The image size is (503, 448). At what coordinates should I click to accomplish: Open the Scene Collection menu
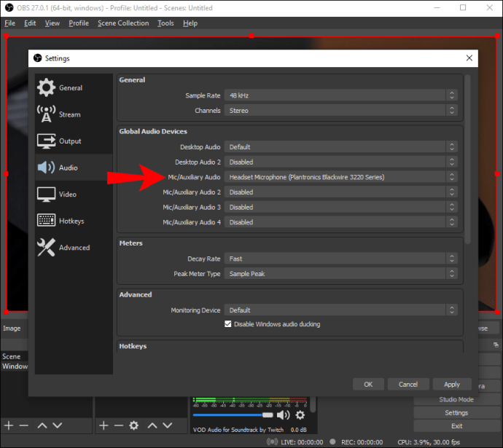tap(123, 23)
